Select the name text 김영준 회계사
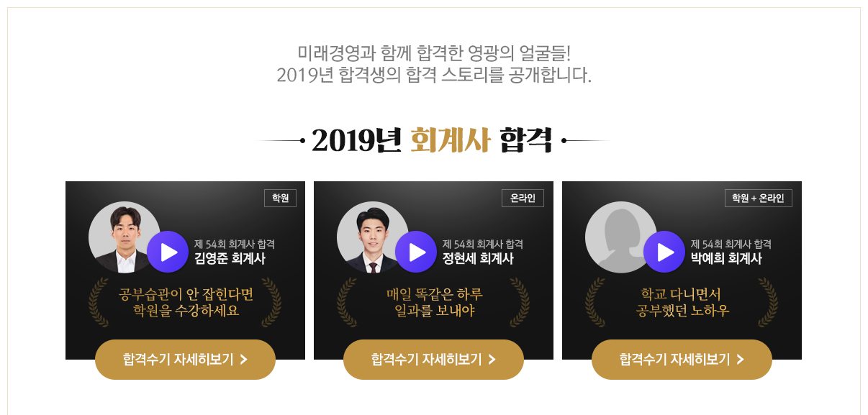 pos(230,259)
